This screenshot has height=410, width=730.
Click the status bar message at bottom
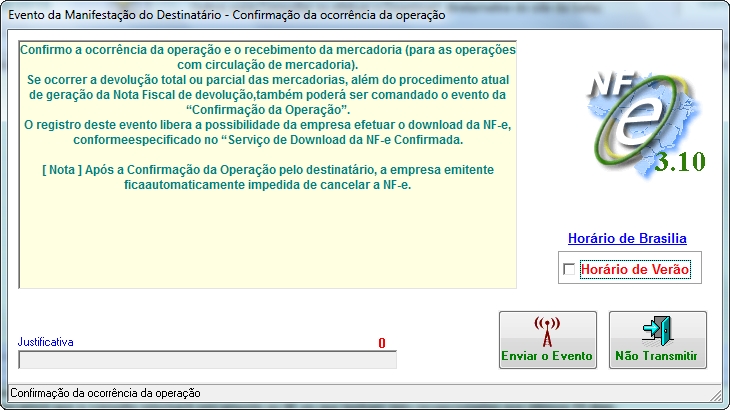[x=105, y=393]
